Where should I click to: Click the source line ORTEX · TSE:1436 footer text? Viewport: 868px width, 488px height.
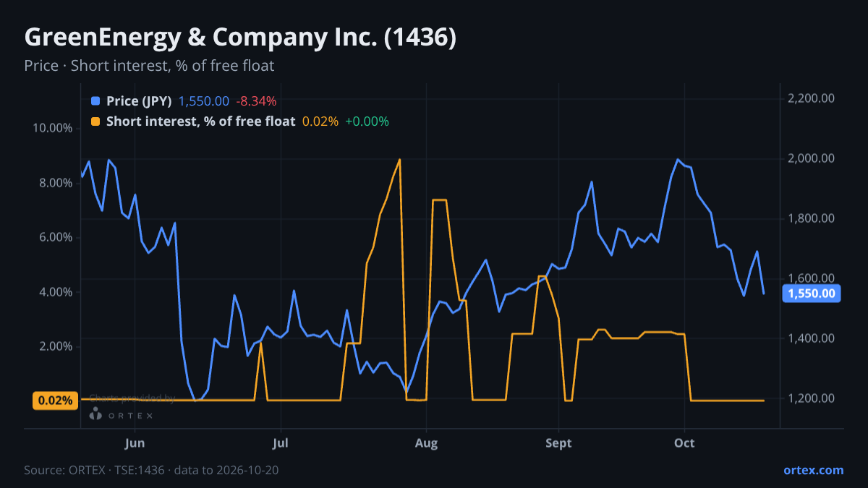(151, 470)
